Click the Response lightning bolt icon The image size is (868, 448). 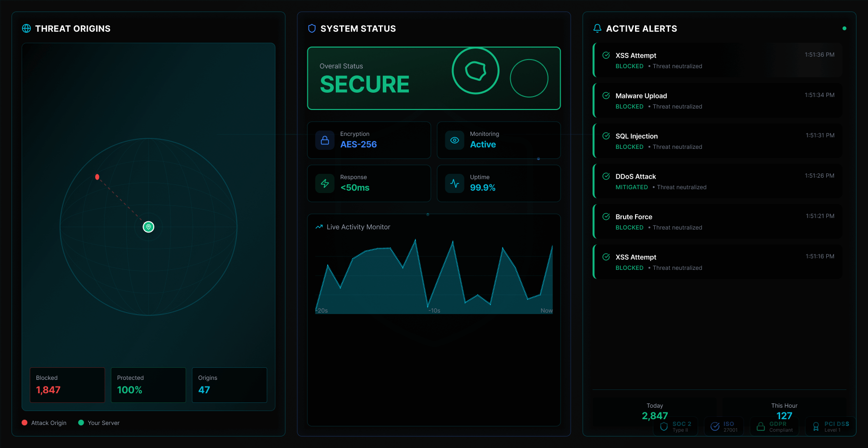pos(325,183)
